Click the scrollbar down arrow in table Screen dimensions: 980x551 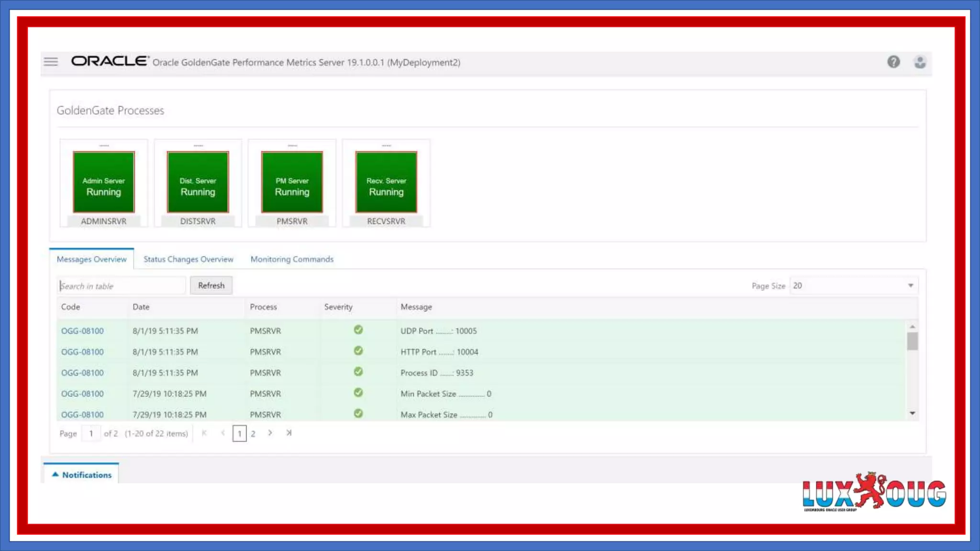913,413
